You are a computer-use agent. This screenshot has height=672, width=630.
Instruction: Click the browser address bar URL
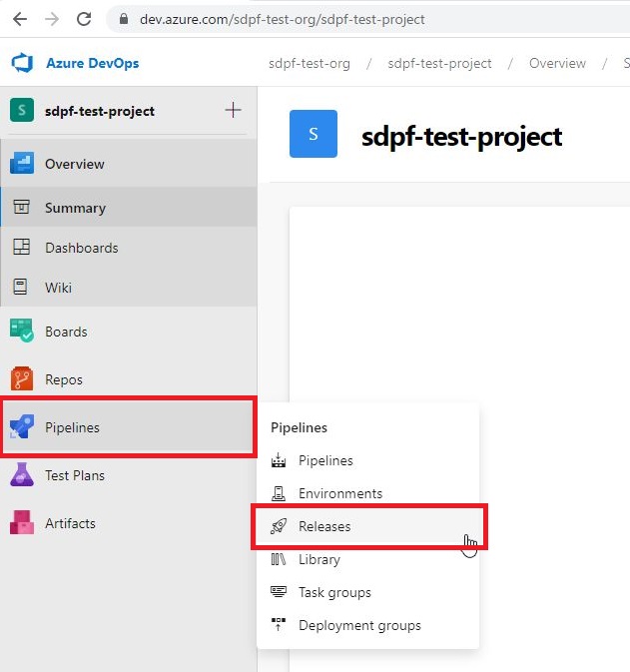point(282,19)
